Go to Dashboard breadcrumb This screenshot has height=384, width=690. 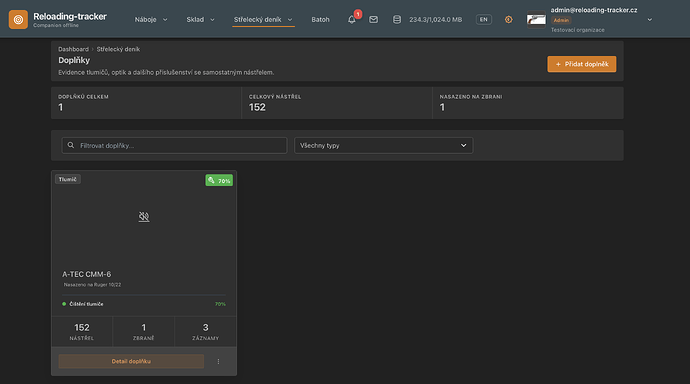click(73, 49)
